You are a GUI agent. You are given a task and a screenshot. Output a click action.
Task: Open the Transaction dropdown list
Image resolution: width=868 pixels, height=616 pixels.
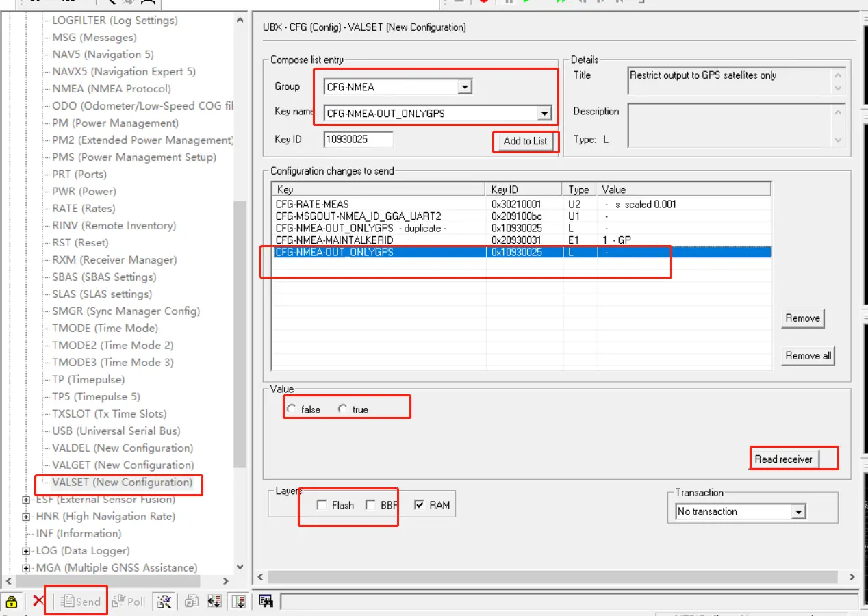(x=798, y=512)
